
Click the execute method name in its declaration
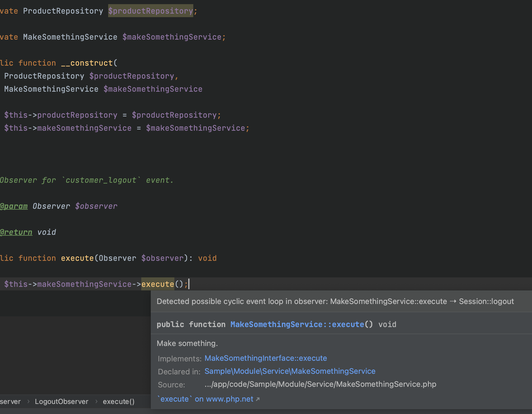pos(77,258)
